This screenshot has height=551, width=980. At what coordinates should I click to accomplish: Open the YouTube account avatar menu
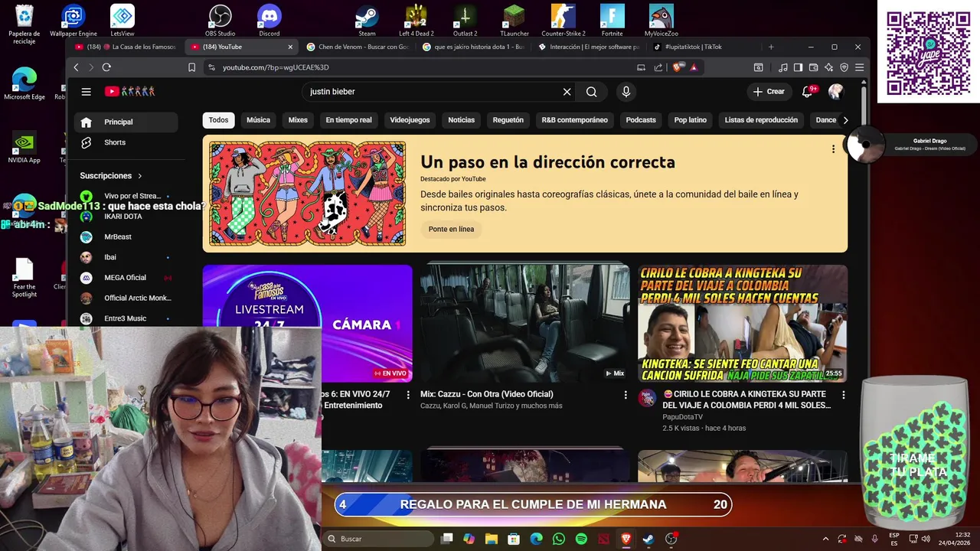835,92
